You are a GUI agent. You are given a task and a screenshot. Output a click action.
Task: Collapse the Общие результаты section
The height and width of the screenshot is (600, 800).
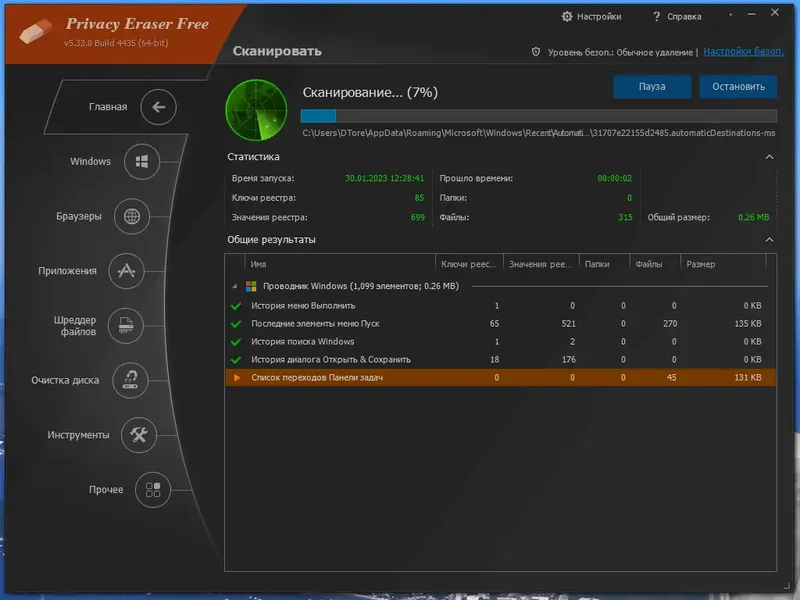pyautogui.click(x=769, y=240)
